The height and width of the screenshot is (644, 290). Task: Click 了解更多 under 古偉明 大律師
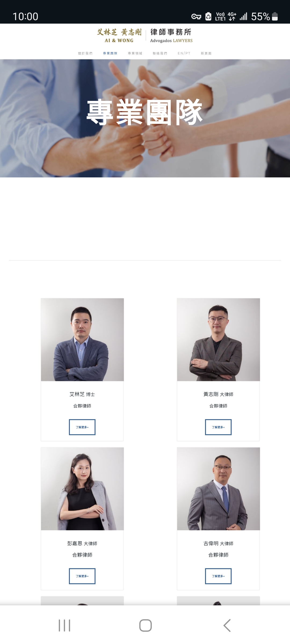(218, 576)
